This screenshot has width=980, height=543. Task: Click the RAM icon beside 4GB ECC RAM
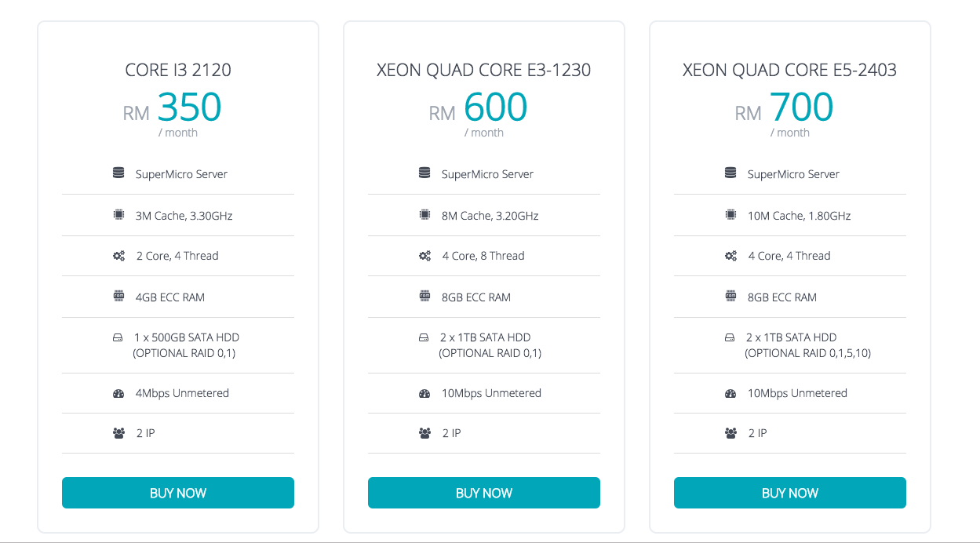(118, 297)
